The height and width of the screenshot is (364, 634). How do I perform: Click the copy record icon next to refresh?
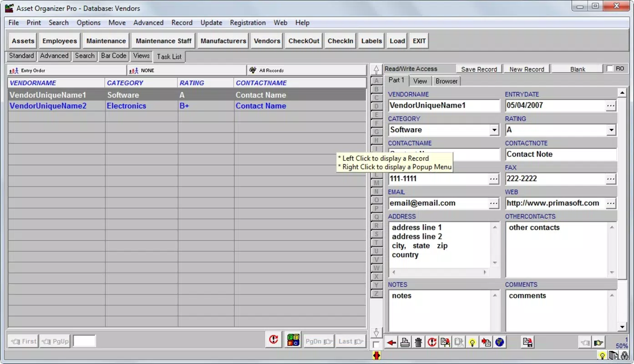coord(445,343)
